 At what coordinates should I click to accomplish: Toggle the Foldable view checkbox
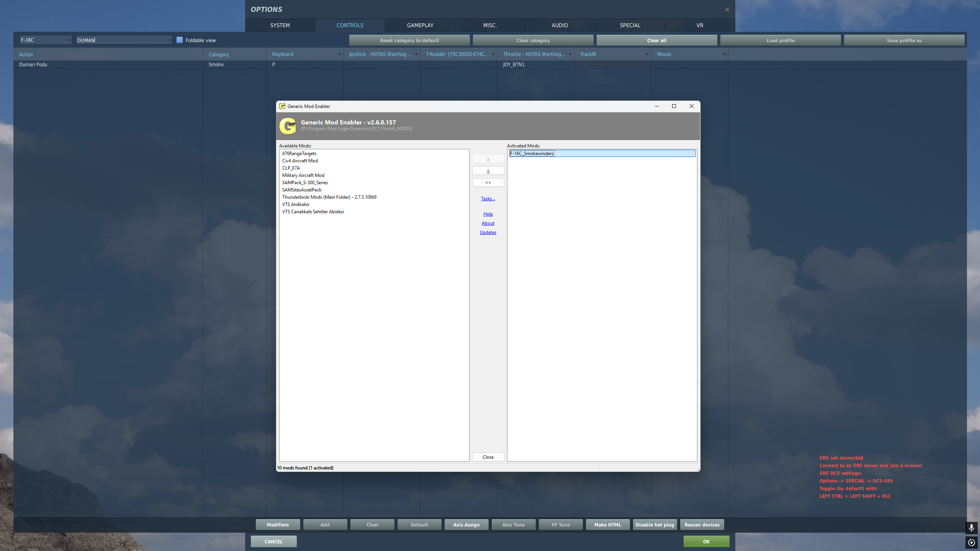[180, 40]
